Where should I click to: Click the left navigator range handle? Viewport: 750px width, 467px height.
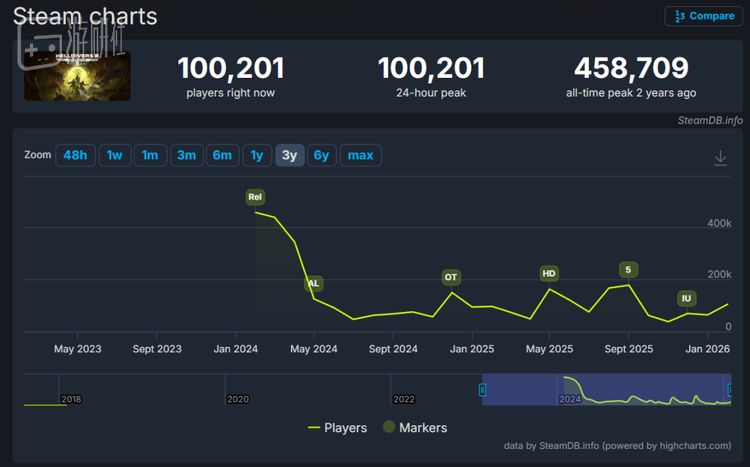click(x=483, y=390)
